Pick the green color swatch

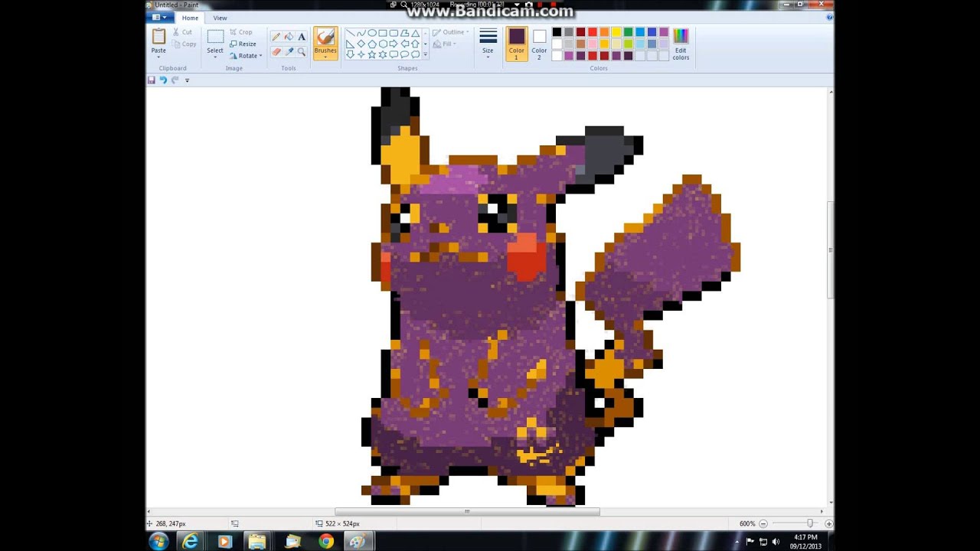coord(628,32)
